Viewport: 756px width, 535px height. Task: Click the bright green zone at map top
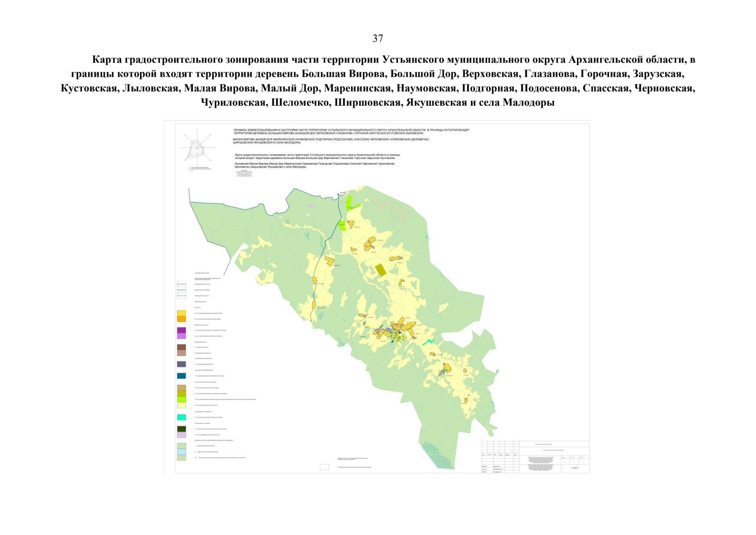point(350,202)
